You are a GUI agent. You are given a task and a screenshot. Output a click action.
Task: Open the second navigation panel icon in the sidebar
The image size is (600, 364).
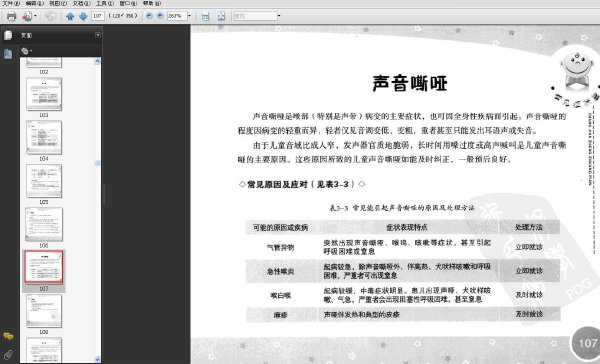pos(8,54)
